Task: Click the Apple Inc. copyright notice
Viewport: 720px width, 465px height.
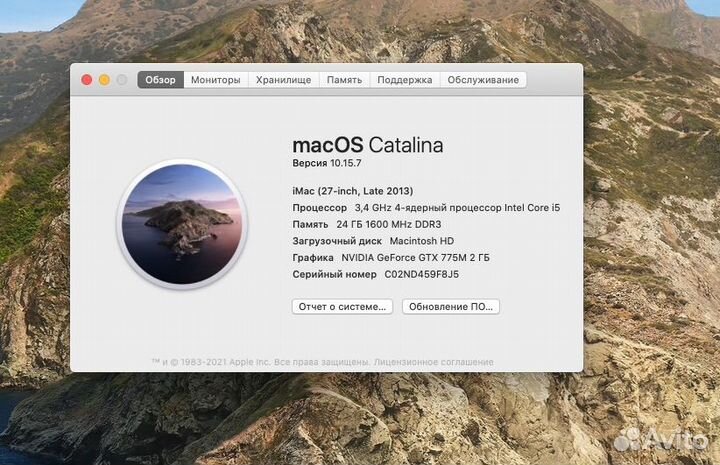Action: point(261,362)
